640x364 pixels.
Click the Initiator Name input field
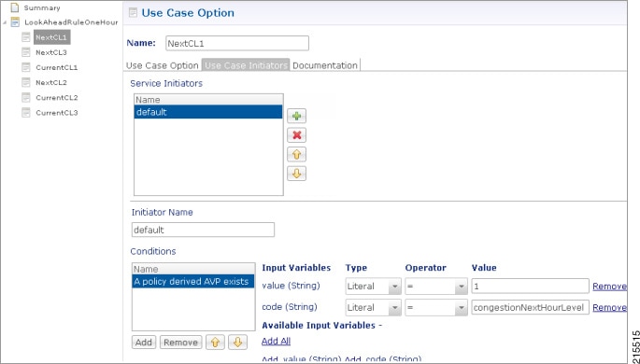(x=203, y=230)
